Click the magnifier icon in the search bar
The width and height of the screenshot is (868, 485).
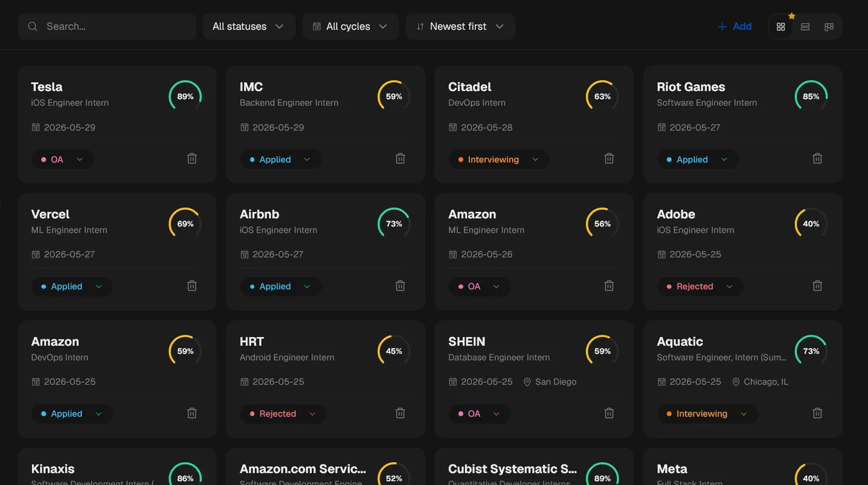(33, 27)
